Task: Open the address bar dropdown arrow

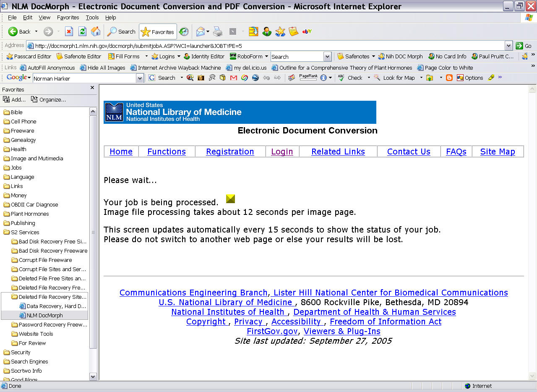Action: [x=509, y=46]
